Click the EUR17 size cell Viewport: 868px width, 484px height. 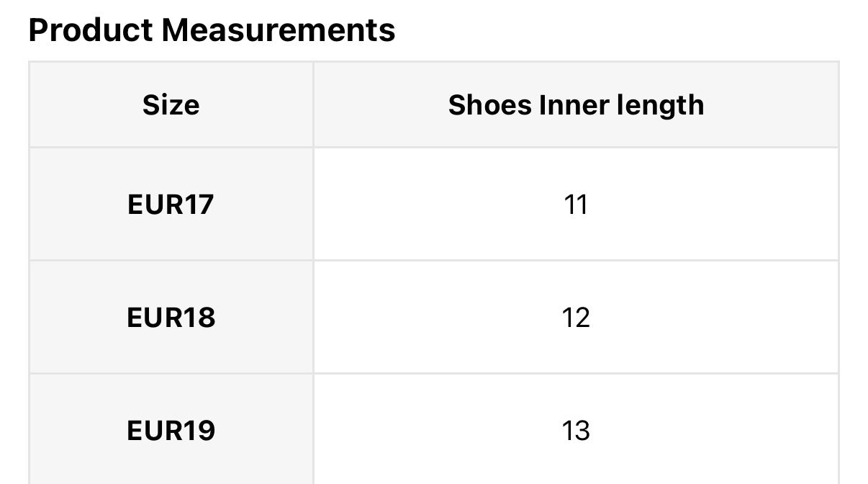point(171,205)
